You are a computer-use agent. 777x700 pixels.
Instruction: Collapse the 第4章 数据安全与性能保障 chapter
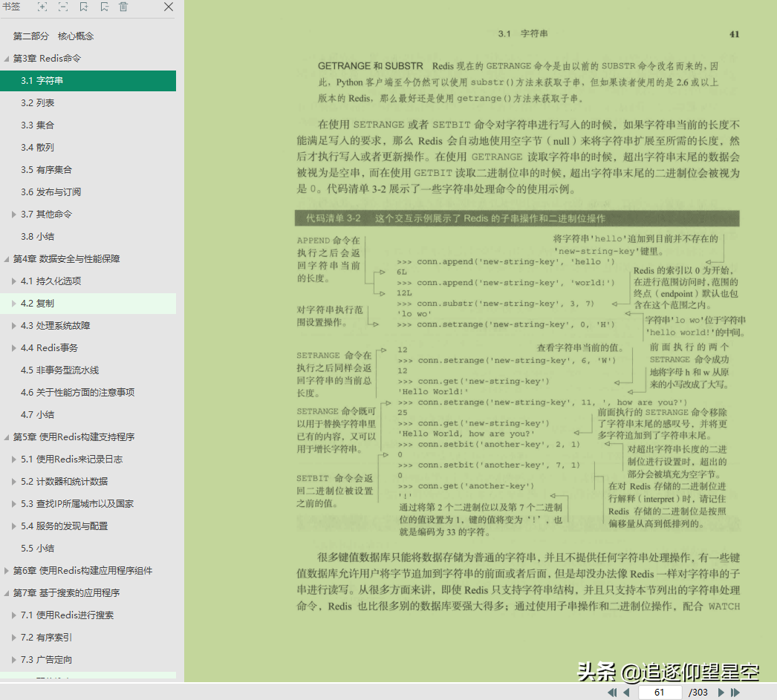pos(7,259)
